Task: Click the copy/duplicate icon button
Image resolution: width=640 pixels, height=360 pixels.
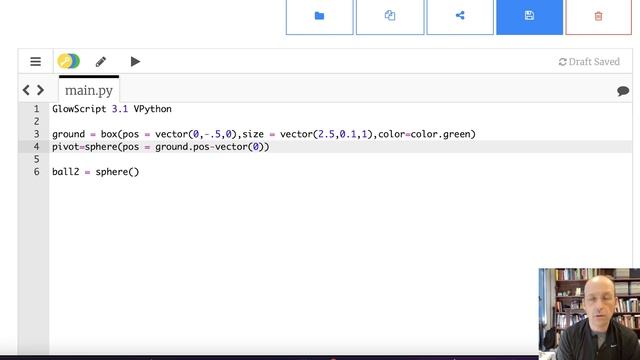Action: pyautogui.click(x=390, y=16)
